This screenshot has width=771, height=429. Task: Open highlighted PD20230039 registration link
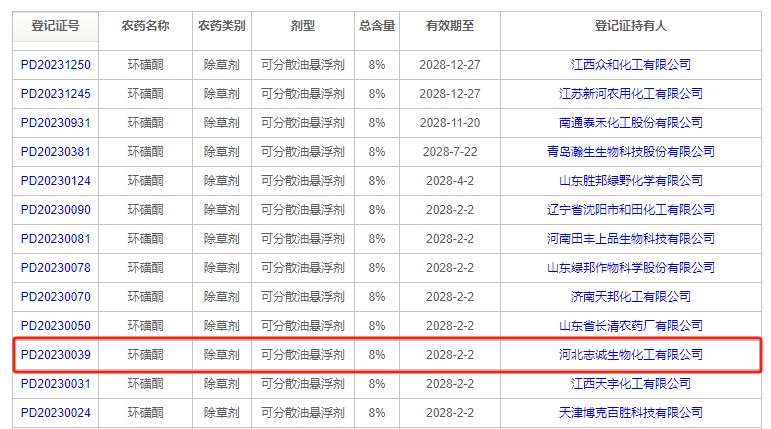55,355
